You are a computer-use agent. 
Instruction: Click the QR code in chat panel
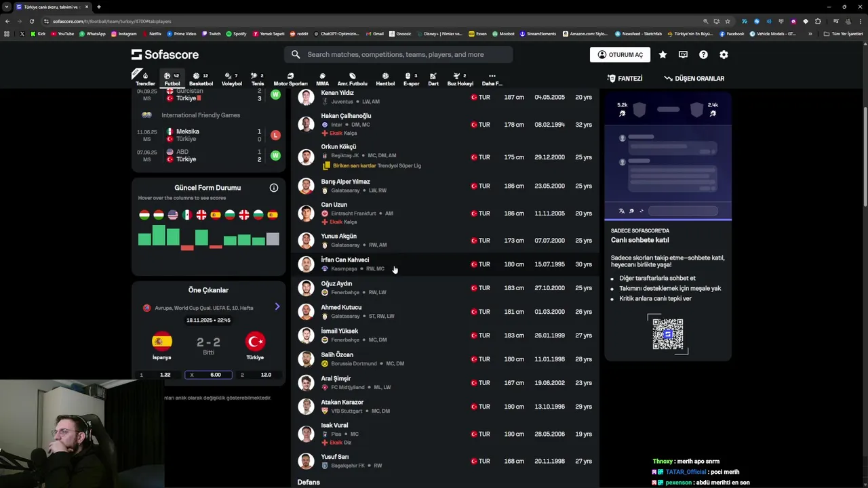tap(668, 334)
